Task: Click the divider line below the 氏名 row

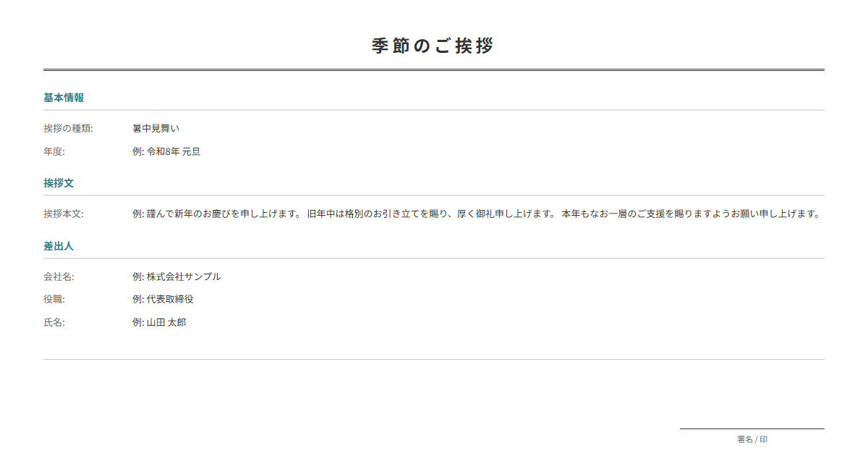Action: tap(434, 359)
